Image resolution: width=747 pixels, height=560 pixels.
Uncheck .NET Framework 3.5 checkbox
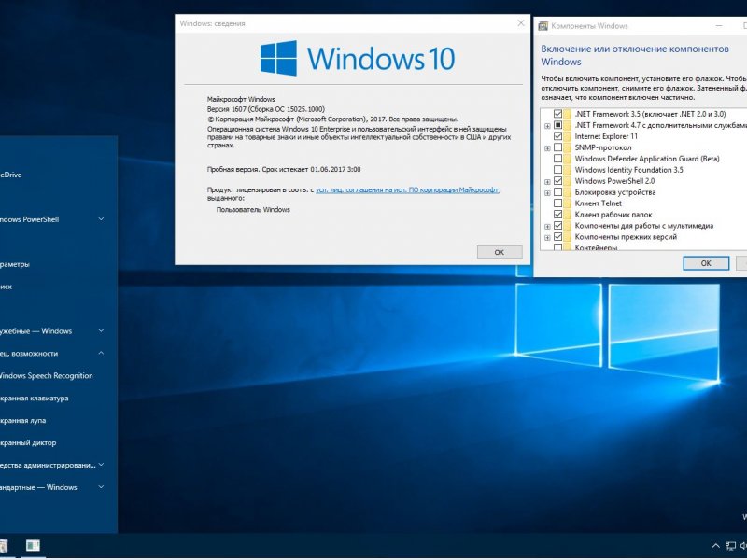pos(557,114)
